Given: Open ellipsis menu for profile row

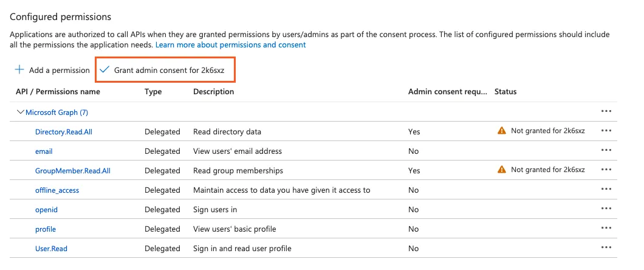Looking at the screenshot, I should click(605, 228).
